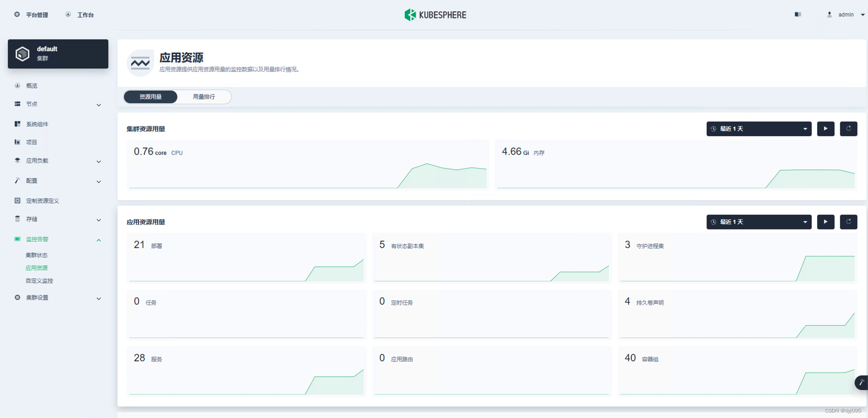The width and height of the screenshot is (868, 418).
Task: Open the admin user dropdown
Action: 846,15
